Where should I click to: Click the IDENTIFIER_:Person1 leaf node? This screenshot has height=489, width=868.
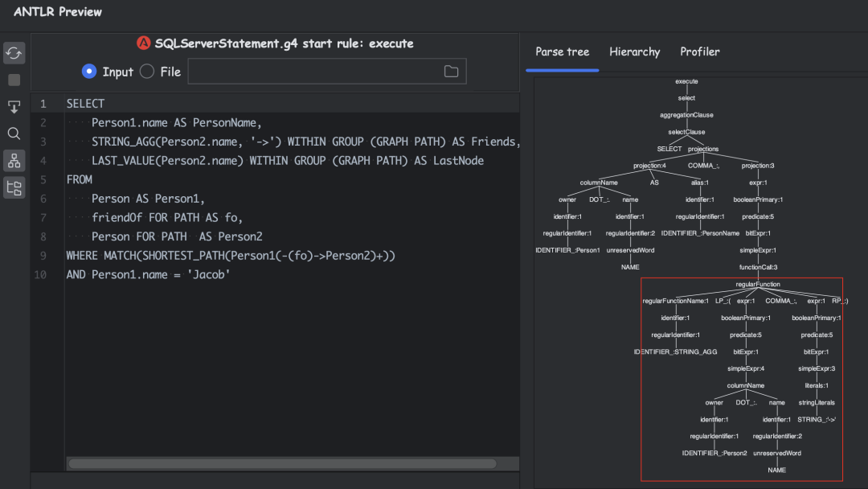(567, 250)
